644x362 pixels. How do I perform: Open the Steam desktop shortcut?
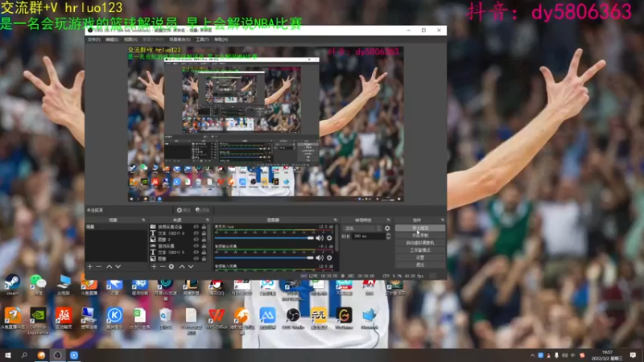click(x=12, y=285)
